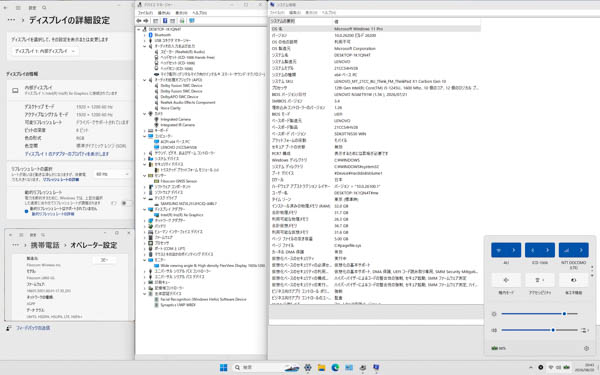Click the アクセシビリティ quick settings button
This screenshot has width=600, height=375.
pyautogui.click(x=540, y=280)
